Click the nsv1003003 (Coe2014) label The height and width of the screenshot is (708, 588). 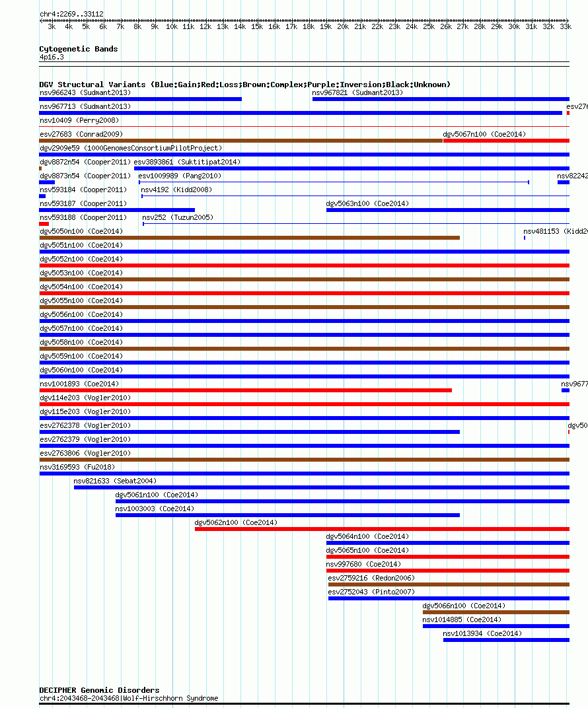[155, 509]
